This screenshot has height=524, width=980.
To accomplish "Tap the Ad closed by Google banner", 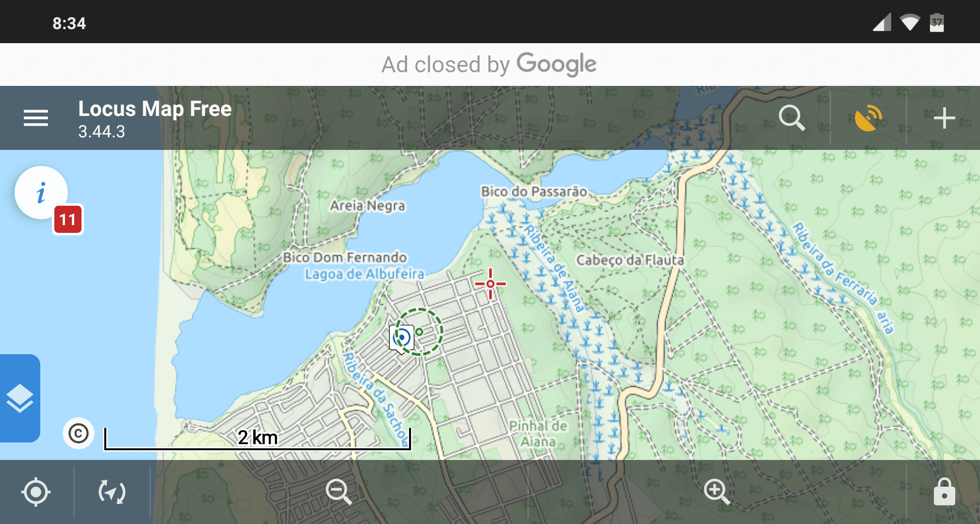I will pos(490,65).
